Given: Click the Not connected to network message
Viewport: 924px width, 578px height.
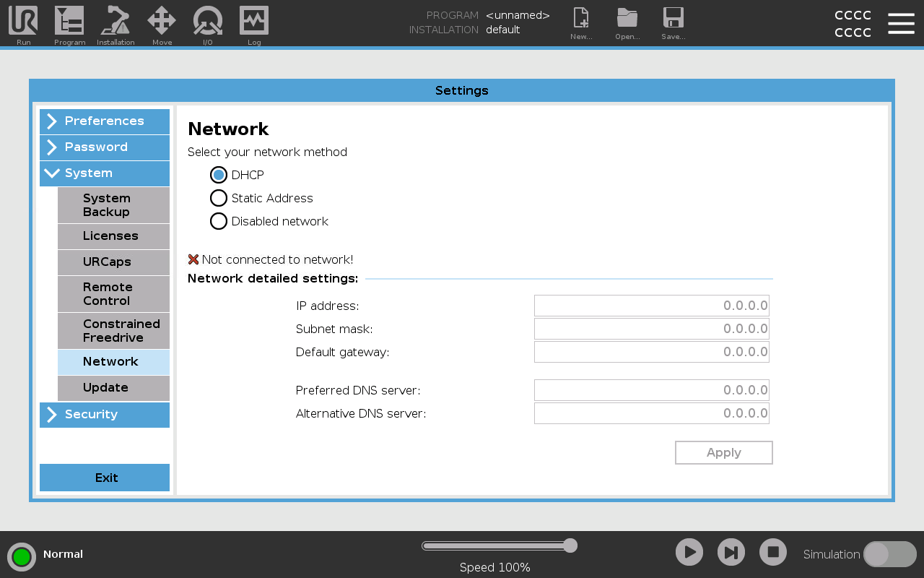Looking at the screenshot, I should click(277, 260).
